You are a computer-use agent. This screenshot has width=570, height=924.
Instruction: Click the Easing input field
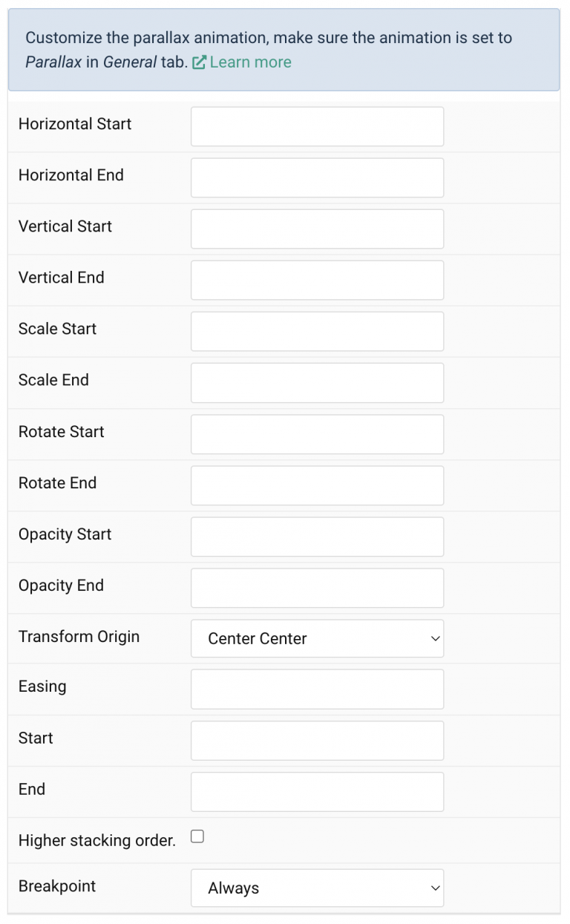(x=317, y=689)
